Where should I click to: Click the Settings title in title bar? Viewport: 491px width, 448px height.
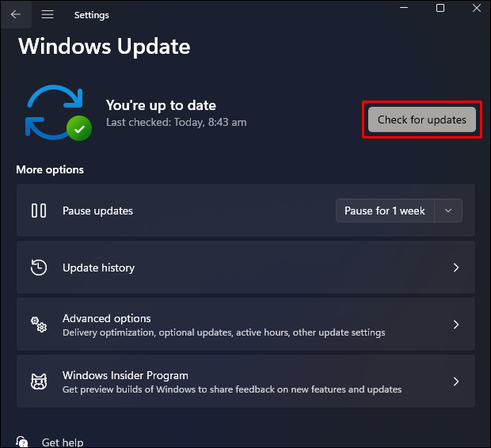click(91, 15)
